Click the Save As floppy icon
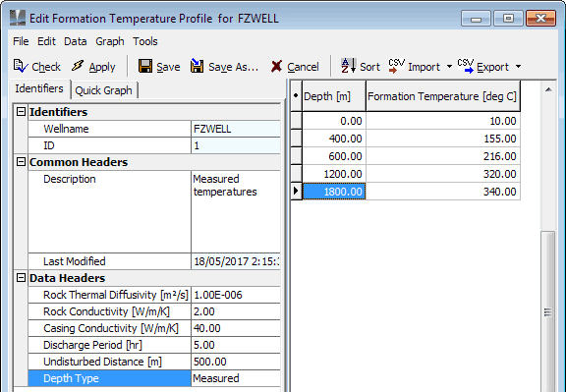This screenshot has width=566, height=392. pos(197,66)
